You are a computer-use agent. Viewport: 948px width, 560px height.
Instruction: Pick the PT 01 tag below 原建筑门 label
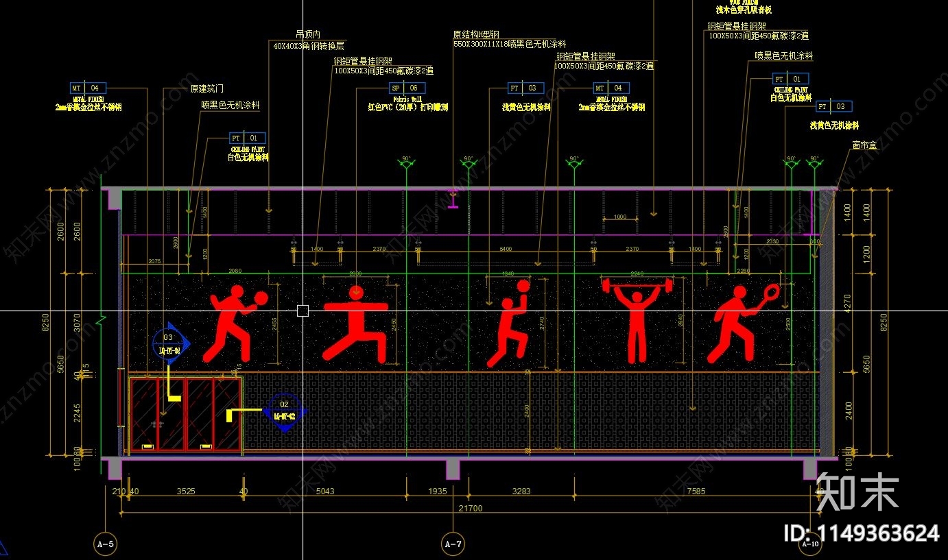[x=248, y=138]
